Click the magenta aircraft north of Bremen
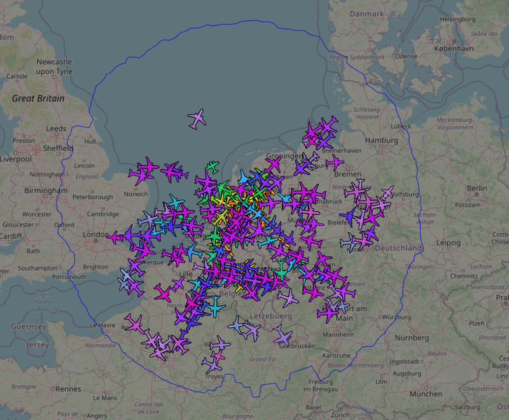The width and height of the screenshot is (509, 420). tap(335, 162)
